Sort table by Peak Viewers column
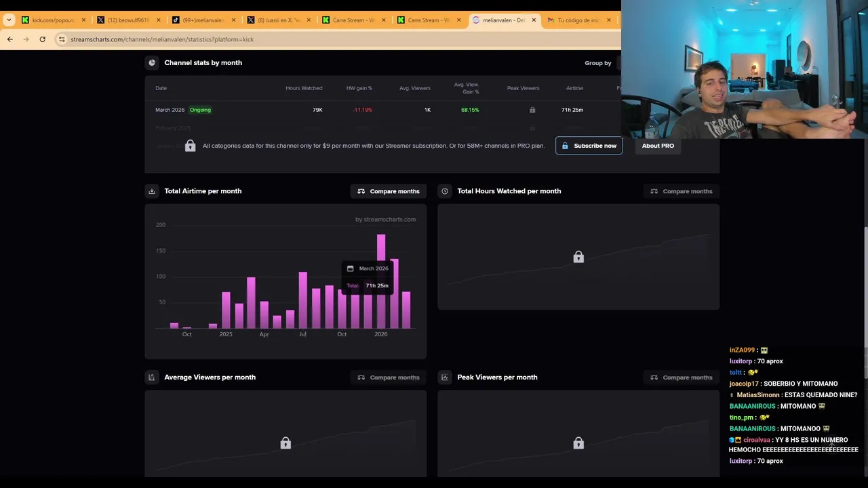 pos(523,88)
